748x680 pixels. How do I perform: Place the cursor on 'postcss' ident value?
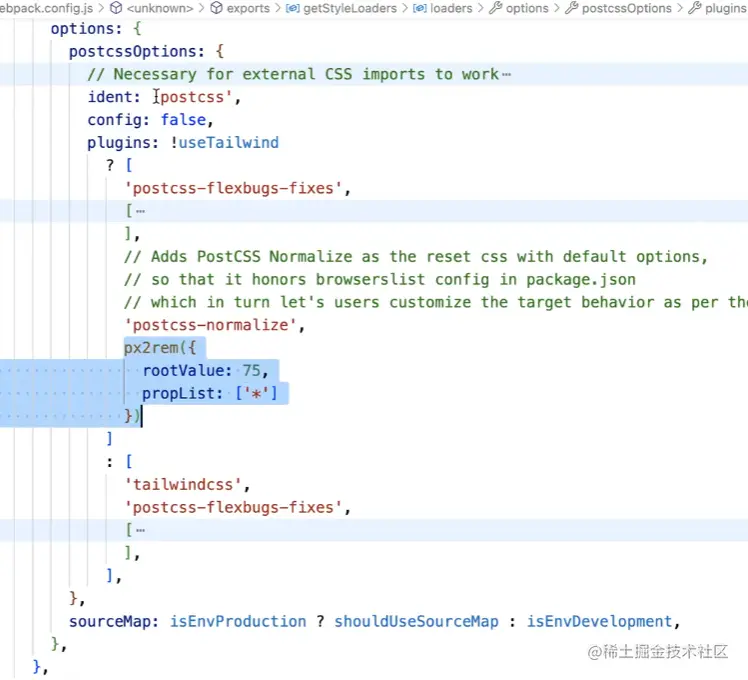pos(192,97)
